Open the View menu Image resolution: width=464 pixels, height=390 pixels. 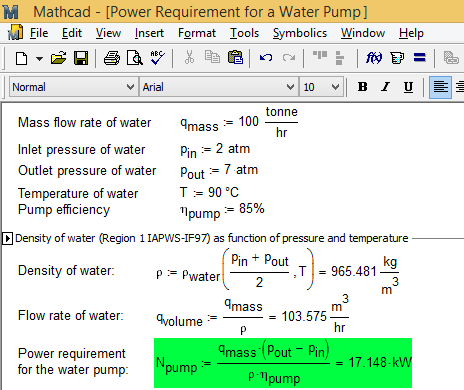108,33
